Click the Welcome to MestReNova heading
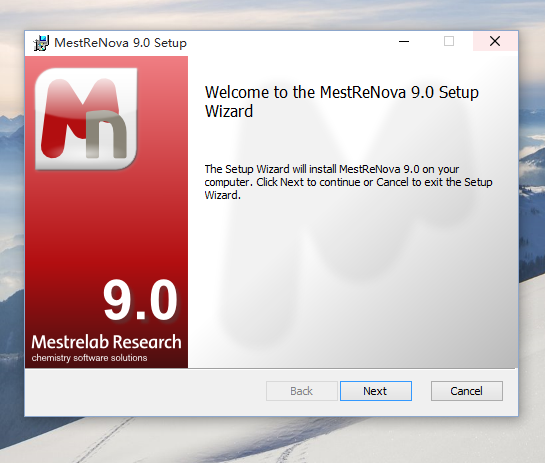 pyautogui.click(x=342, y=101)
